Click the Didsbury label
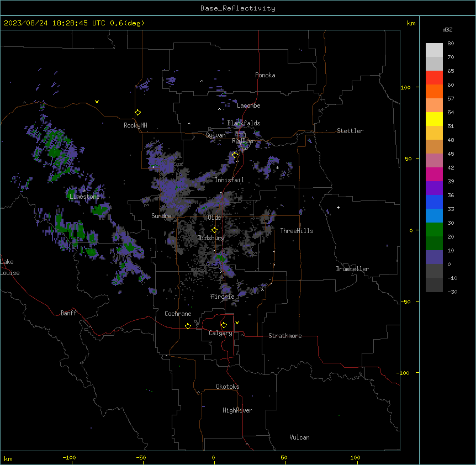This screenshot has height=465, width=476. coord(211,238)
